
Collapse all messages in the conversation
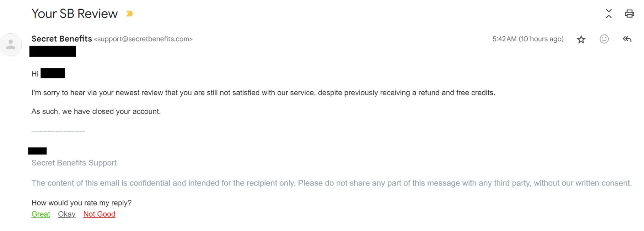coord(609,14)
